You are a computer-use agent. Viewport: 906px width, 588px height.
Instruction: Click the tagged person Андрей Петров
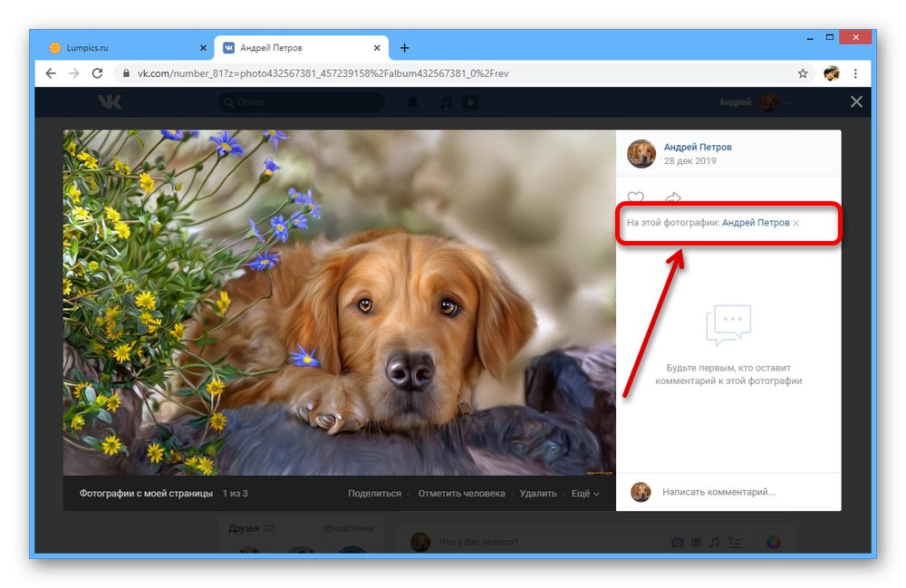click(x=756, y=223)
